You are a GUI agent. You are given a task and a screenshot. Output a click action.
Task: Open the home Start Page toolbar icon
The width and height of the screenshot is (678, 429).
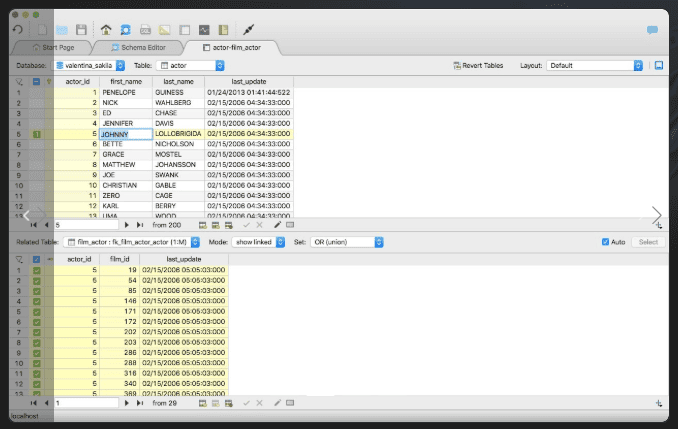pos(106,29)
